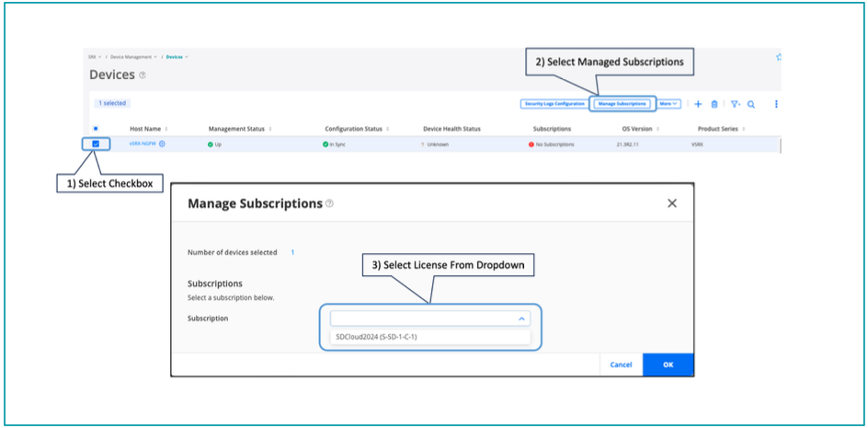Open the filter funnel icon

click(x=736, y=104)
